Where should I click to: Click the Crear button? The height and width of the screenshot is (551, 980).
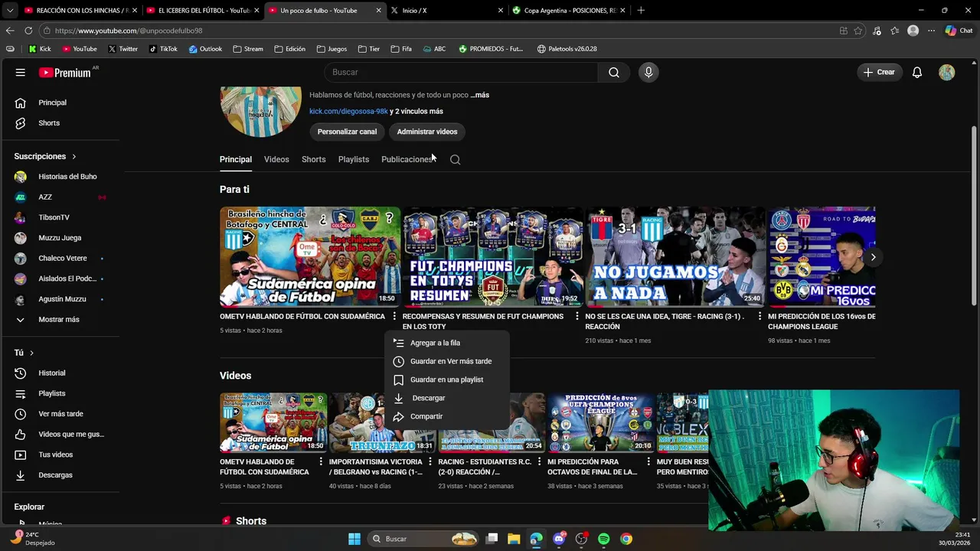(x=879, y=72)
